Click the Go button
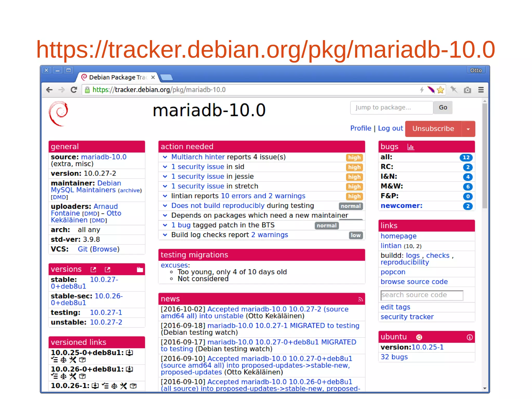The height and width of the screenshot is (399, 532). pos(443,108)
